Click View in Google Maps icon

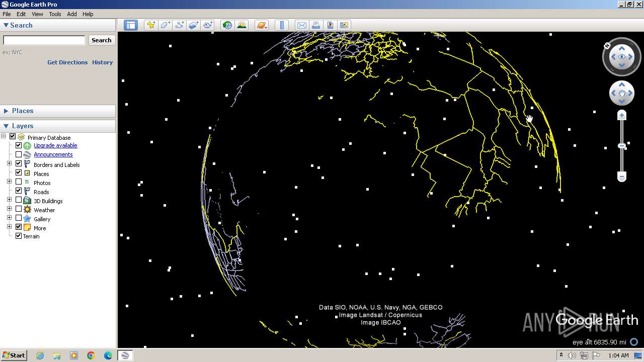click(344, 25)
